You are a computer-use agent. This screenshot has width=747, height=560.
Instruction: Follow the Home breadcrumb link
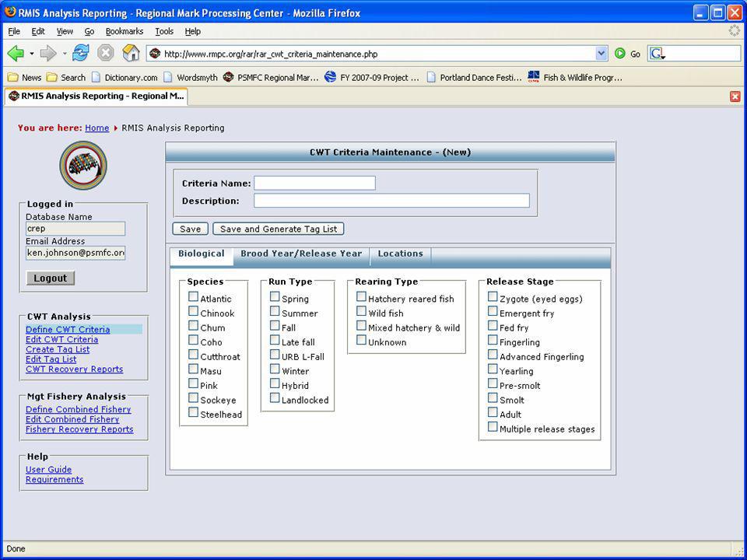click(x=97, y=128)
